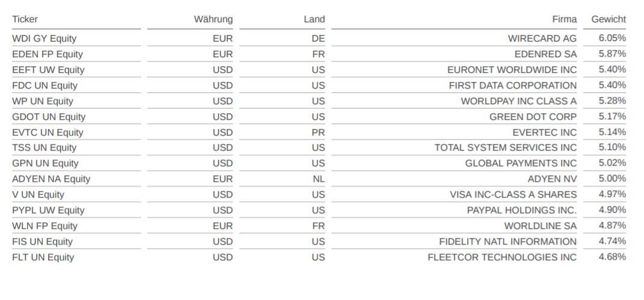644x300 pixels.
Task: Select FIRST DATA CORPORATION company name
Action: (x=513, y=86)
